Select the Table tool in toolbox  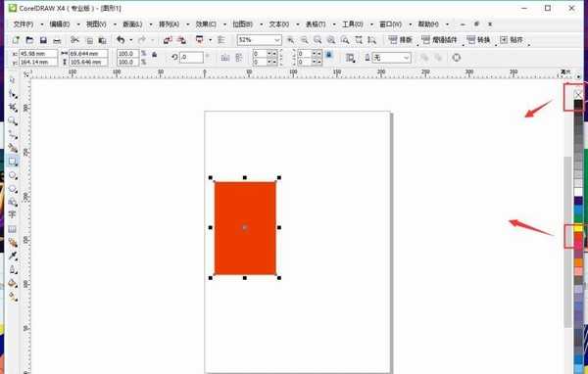(13, 229)
